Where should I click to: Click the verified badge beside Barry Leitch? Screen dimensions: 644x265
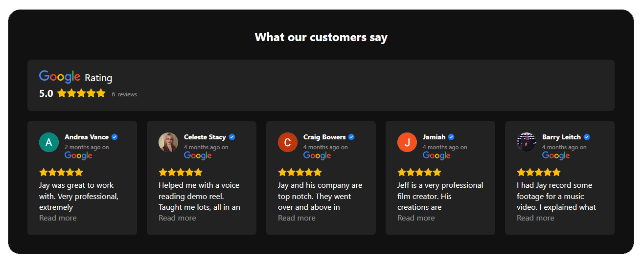click(587, 137)
